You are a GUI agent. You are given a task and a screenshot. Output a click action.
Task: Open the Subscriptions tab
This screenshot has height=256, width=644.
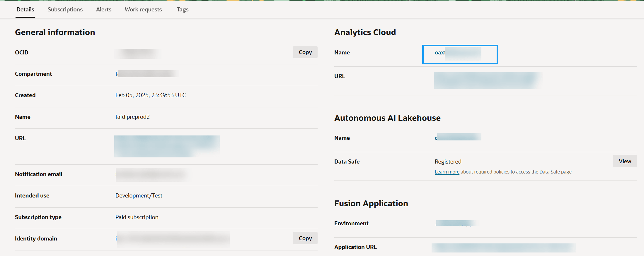coord(65,9)
